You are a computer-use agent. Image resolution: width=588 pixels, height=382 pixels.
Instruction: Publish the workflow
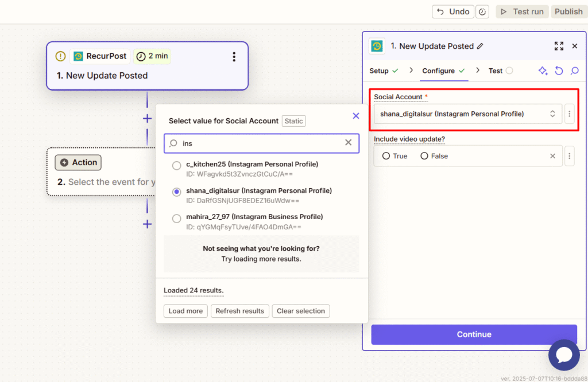pos(568,11)
